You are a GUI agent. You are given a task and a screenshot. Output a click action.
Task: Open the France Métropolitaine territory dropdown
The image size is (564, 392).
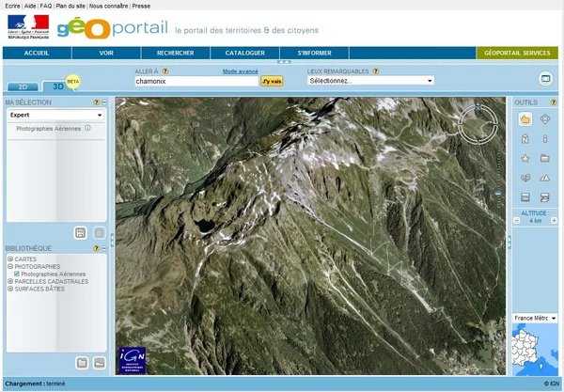click(x=535, y=318)
